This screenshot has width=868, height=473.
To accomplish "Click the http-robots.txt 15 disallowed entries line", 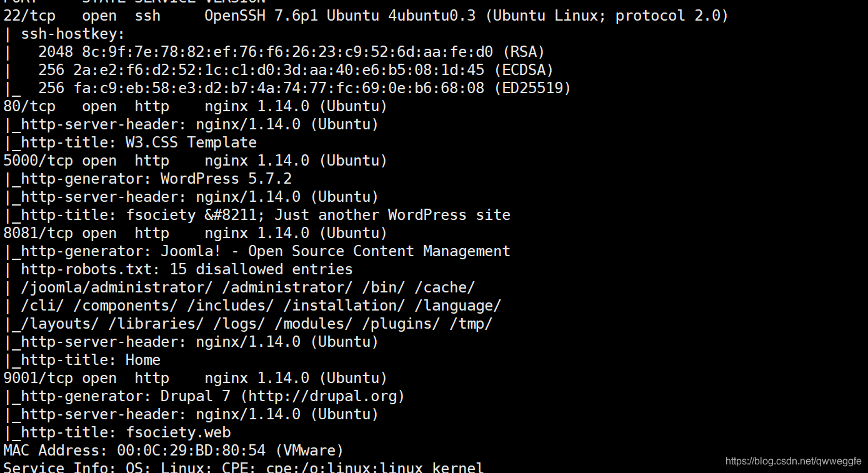I will click(178, 269).
